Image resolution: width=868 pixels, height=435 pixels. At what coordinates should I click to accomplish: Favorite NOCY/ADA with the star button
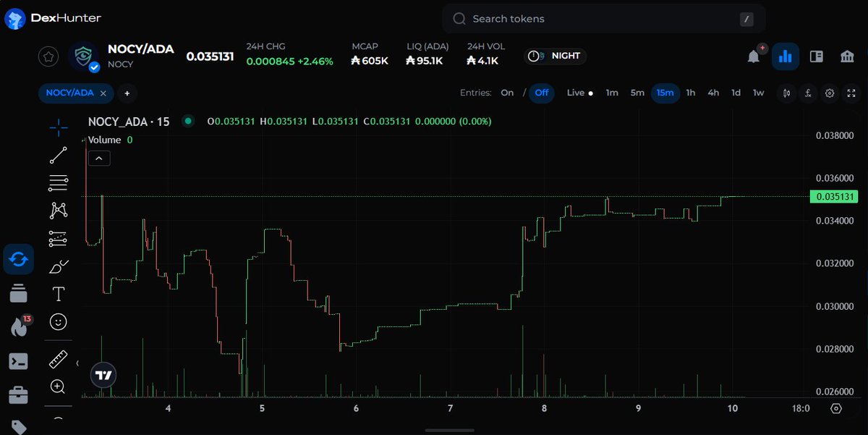tap(48, 56)
